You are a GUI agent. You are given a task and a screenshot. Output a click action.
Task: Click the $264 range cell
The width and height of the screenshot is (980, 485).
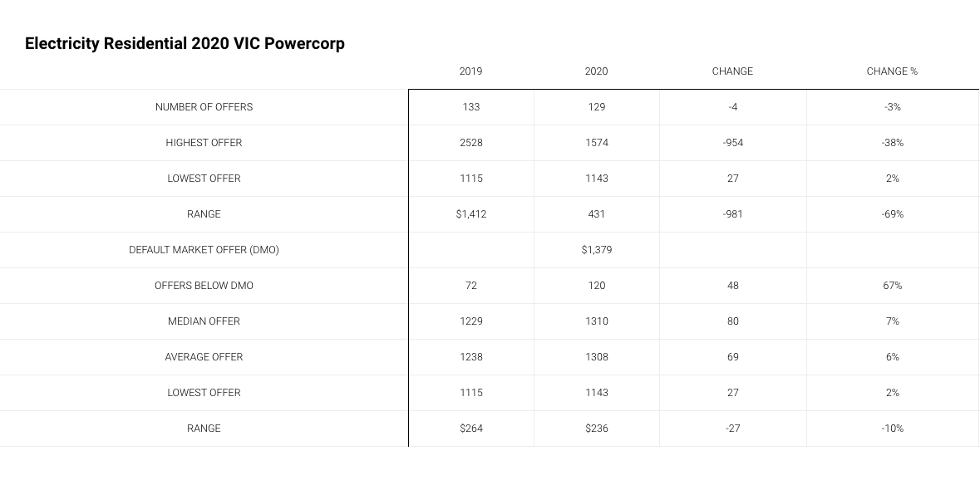click(471, 429)
